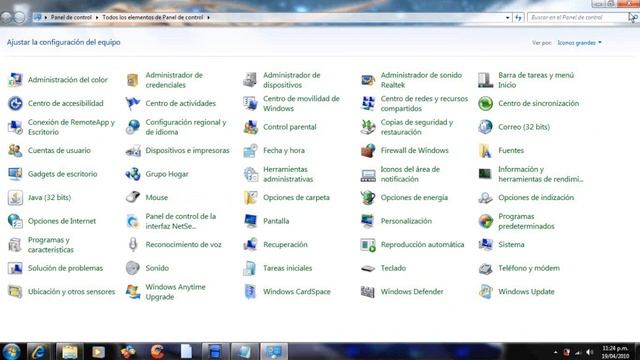Open Windows Defender icon

[368, 291]
